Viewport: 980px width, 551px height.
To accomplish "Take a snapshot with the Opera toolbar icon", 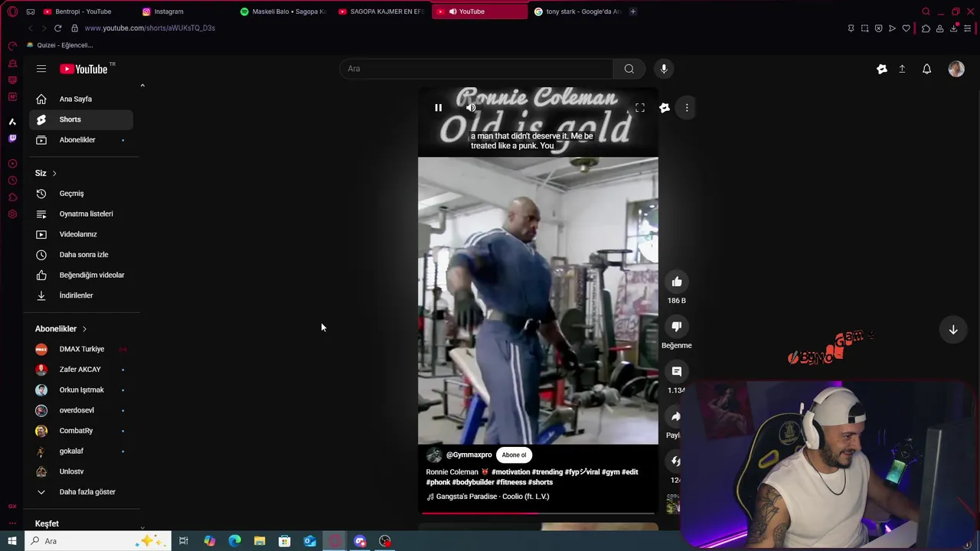I will tap(864, 28).
